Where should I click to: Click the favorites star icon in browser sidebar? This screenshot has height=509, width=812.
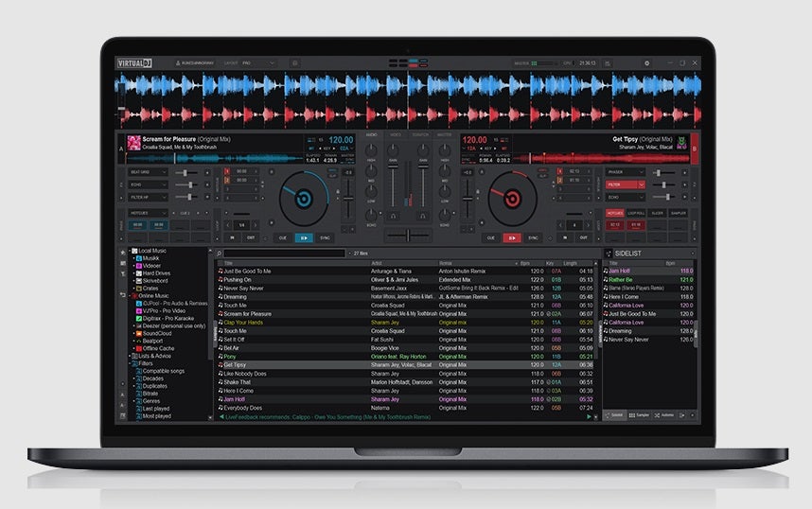click(x=122, y=253)
